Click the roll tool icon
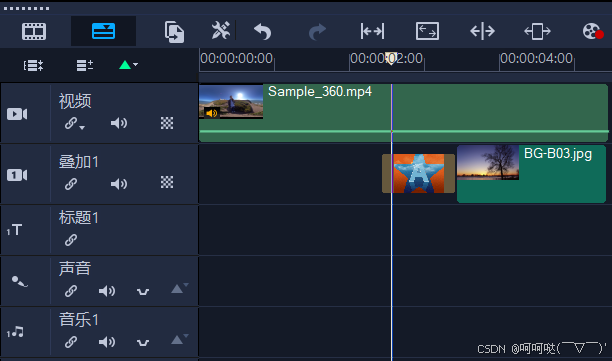This screenshot has width=612, height=361. click(x=482, y=31)
